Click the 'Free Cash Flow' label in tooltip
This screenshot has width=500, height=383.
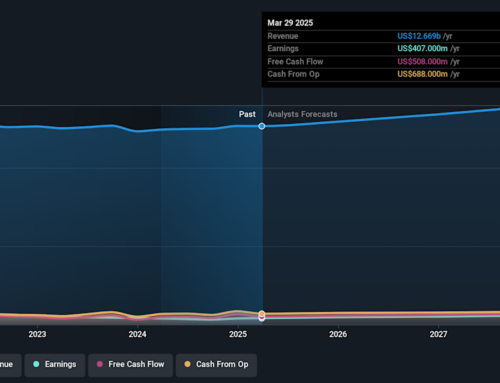point(295,62)
